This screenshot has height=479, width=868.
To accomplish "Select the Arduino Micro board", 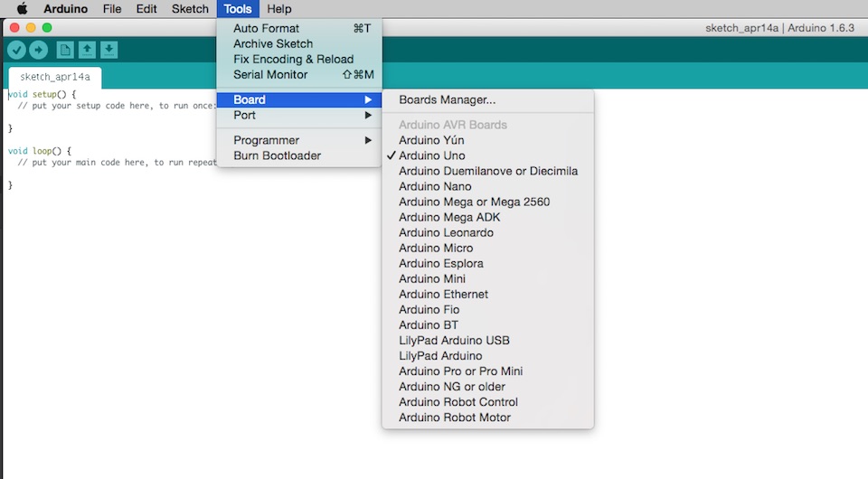I will pyautogui.click(x=487, y=249).
